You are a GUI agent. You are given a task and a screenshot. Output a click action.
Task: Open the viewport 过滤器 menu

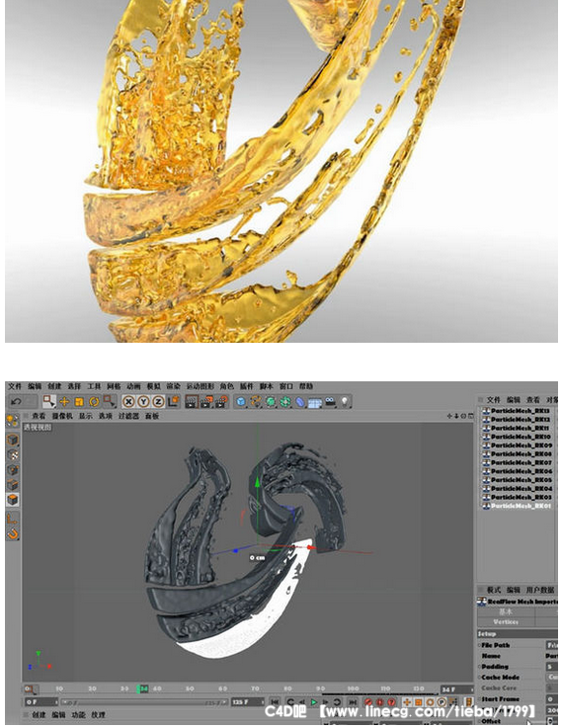click(x=128, y=416)
